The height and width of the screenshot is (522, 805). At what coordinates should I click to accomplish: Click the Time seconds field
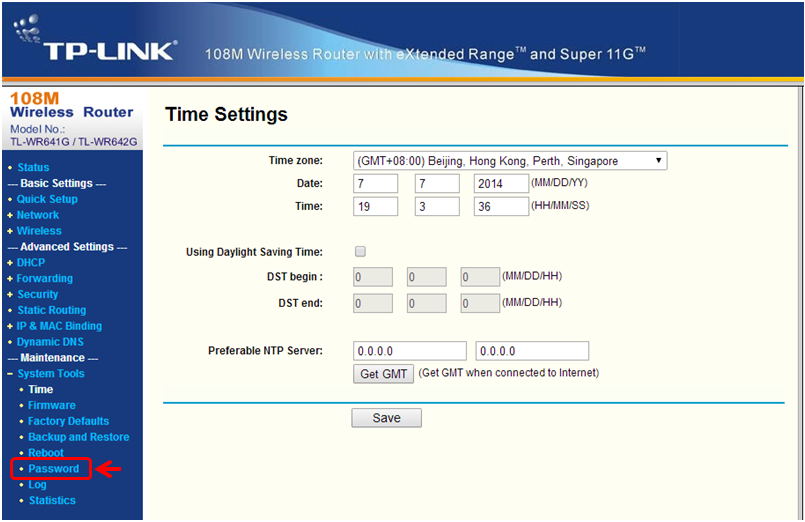pos(501,206)
